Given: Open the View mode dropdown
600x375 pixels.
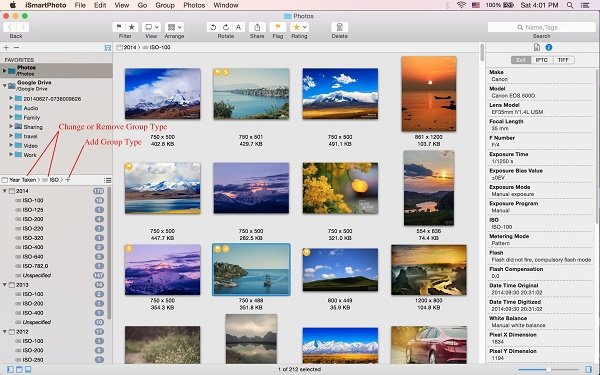Looking at the screenshot, I should click(151, 27).
